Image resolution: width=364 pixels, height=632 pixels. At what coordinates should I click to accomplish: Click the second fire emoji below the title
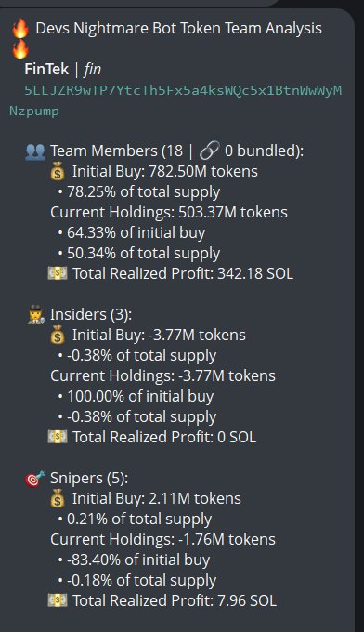tap(20, 49)
